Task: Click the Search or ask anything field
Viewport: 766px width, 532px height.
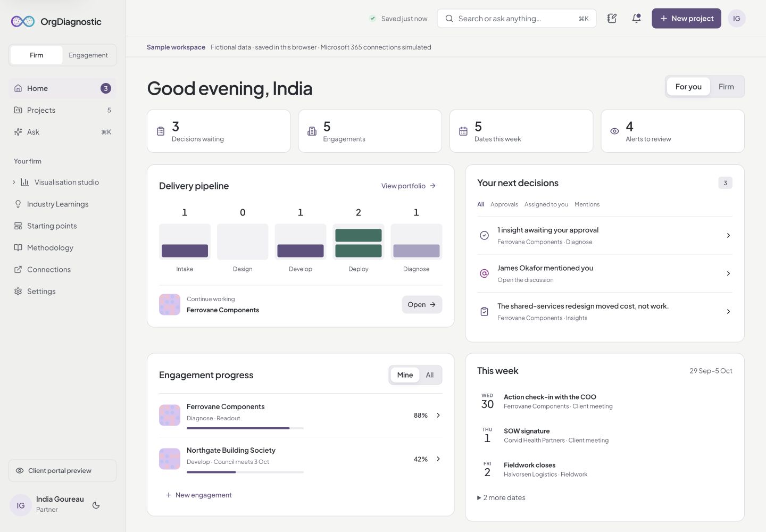Action: pyautogui.click(x=517, y=19)
